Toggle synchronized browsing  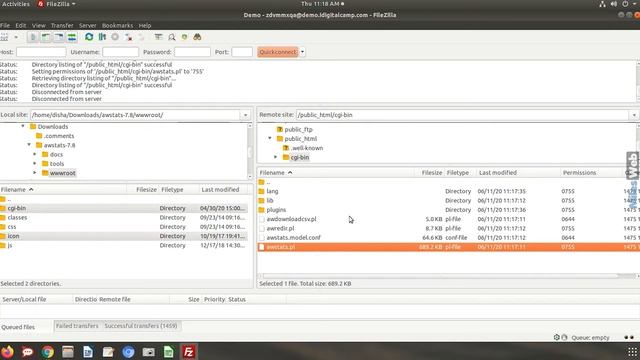pos(184,37)
